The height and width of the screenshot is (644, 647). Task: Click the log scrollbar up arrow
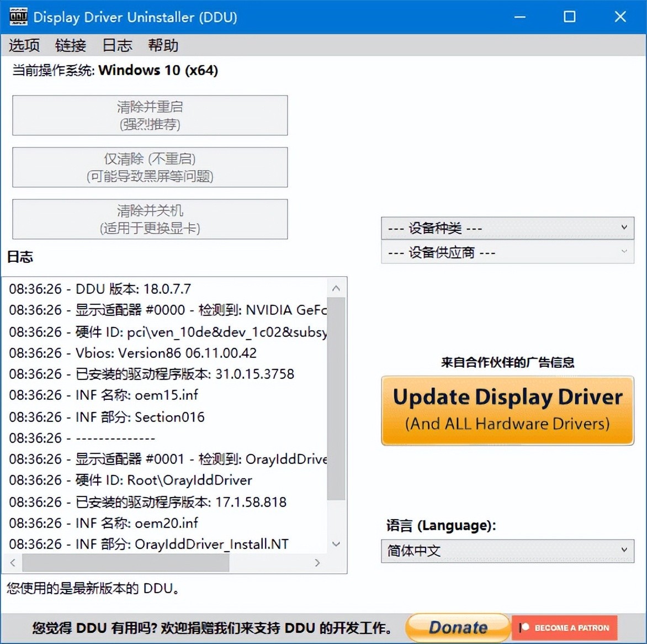[336, 287]
